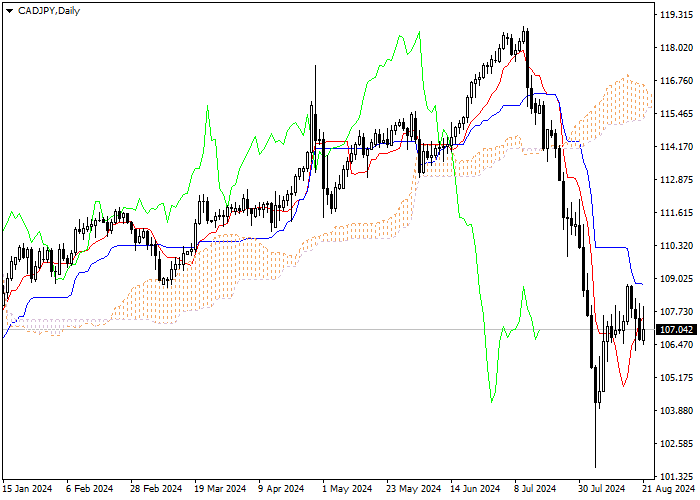The image size is (700, 500).
Task: Open the chart menu triangle beside CADJPY
Action: [9, 11]
